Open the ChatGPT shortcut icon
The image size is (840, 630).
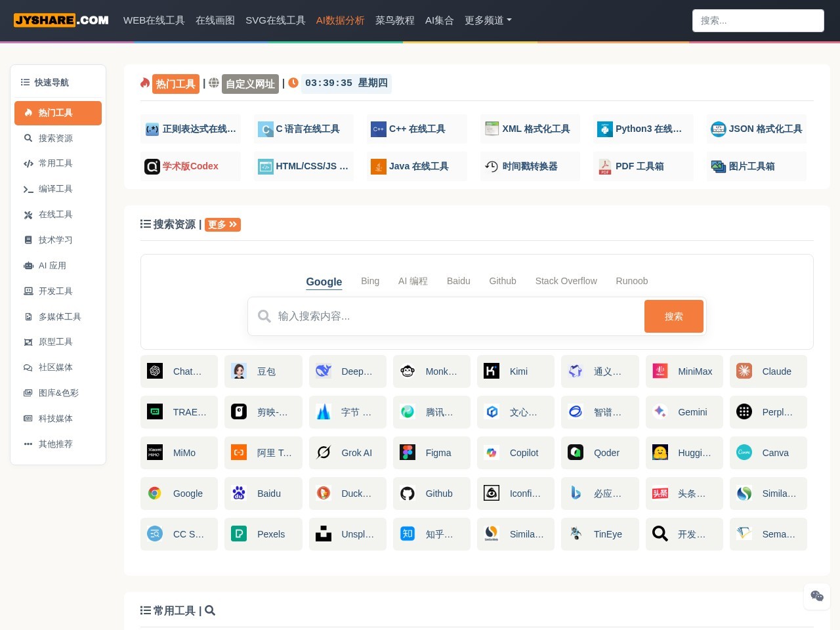155,371
